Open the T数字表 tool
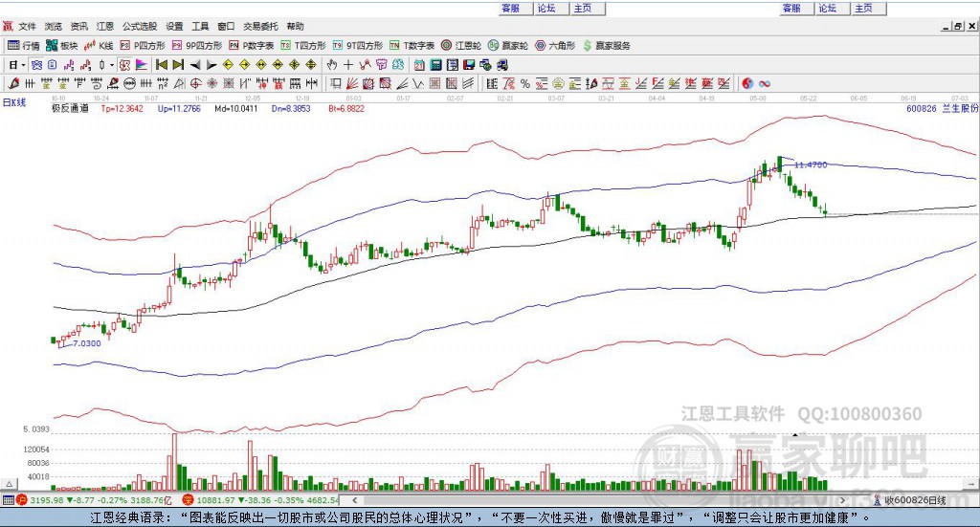Screen dimensions: 980x527 point(412,46)
